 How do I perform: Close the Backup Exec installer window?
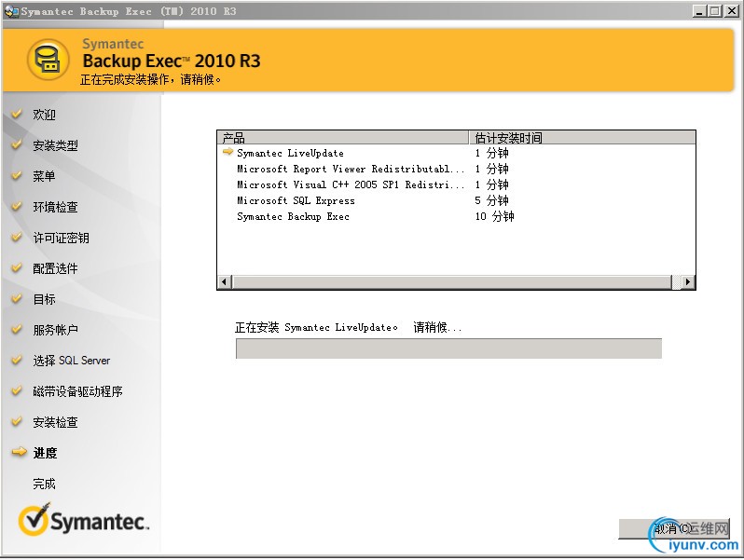pos(731,11)
